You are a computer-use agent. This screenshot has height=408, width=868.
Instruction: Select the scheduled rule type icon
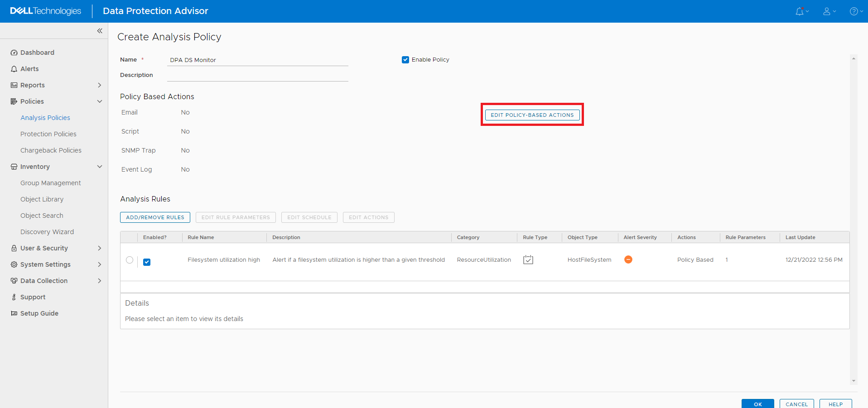(528, 259)
